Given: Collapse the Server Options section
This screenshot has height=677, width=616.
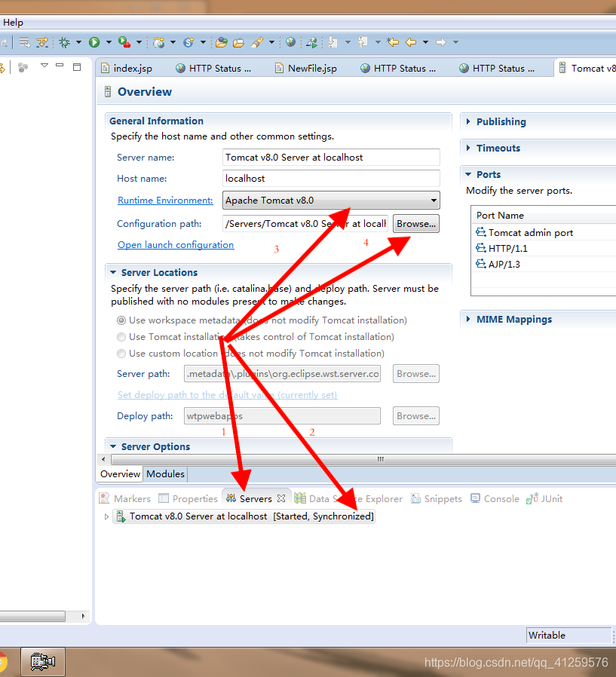Looking at the screenshot, I should click(x=113, y=446).
